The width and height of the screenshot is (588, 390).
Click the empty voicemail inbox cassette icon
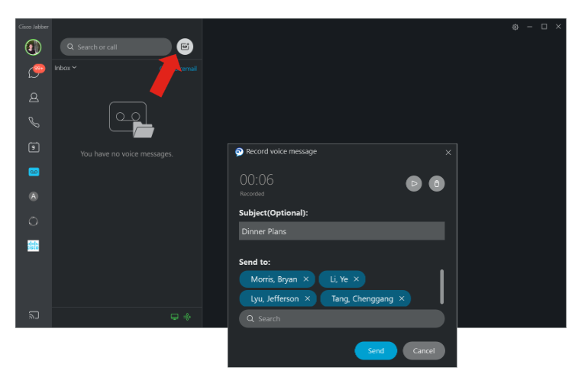131,120
